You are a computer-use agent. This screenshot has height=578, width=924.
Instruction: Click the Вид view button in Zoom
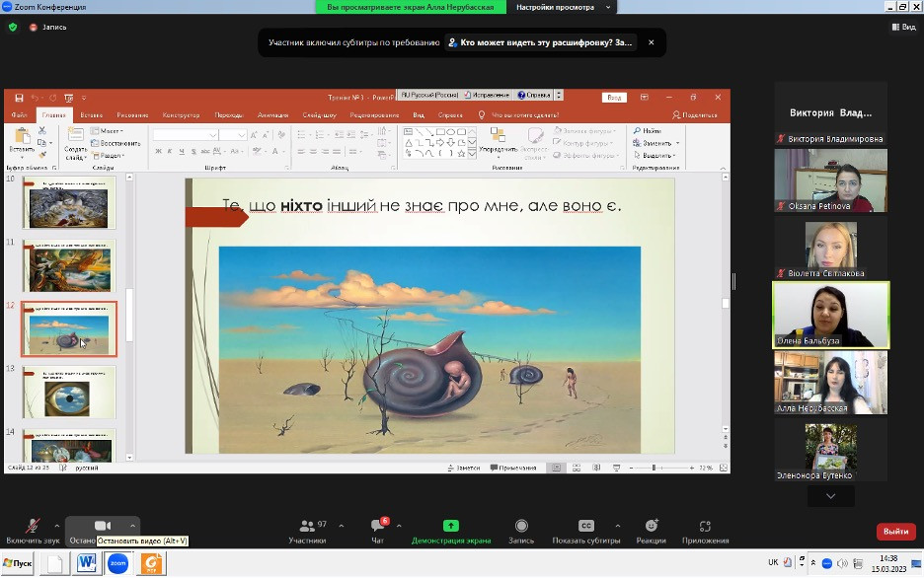click(903, 27)
